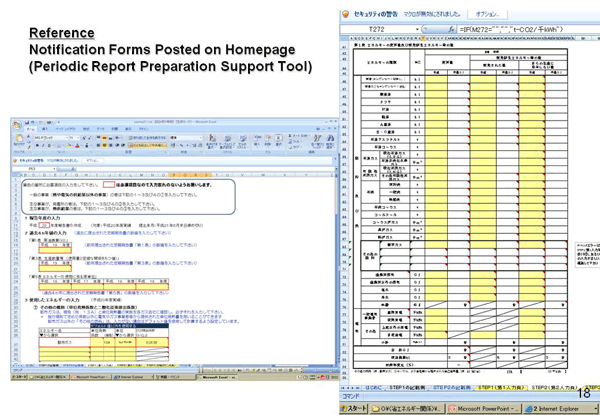Switch to STEP2(第2入力用) sheet tab
Screen dimensions: 600x415
coord(554,388)
